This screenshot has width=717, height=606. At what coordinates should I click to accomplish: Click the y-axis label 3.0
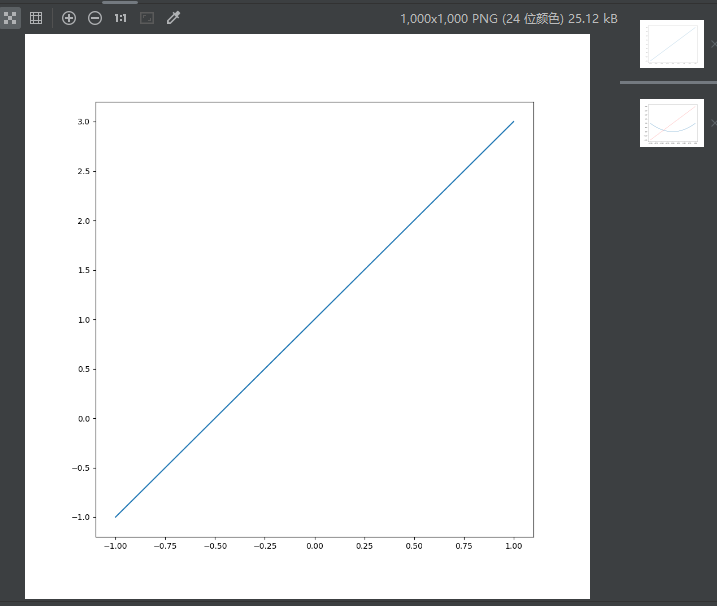point(84,122)
